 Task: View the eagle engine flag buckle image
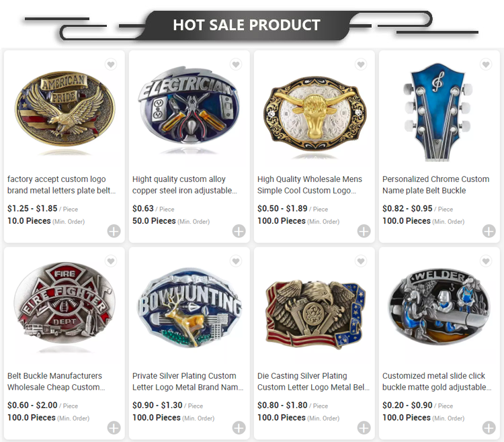[x=316, y=314]
